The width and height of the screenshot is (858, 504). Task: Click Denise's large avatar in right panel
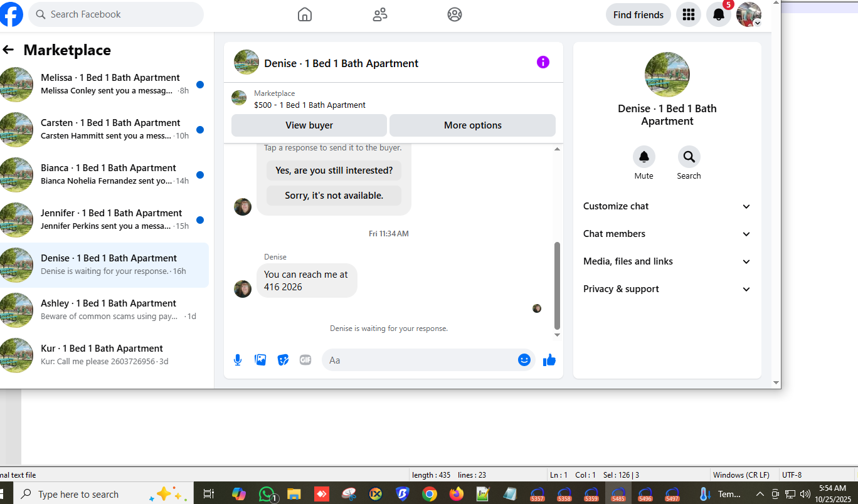(667, 75)
